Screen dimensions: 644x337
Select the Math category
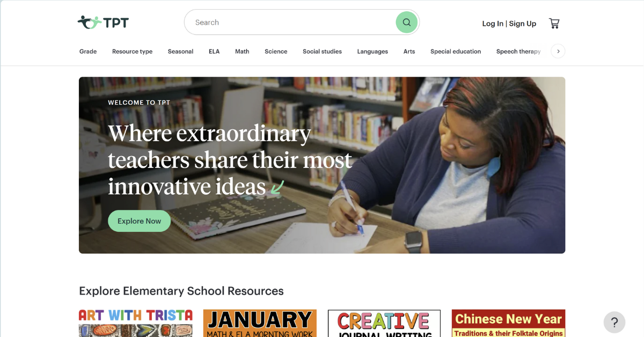click(242, 52)
